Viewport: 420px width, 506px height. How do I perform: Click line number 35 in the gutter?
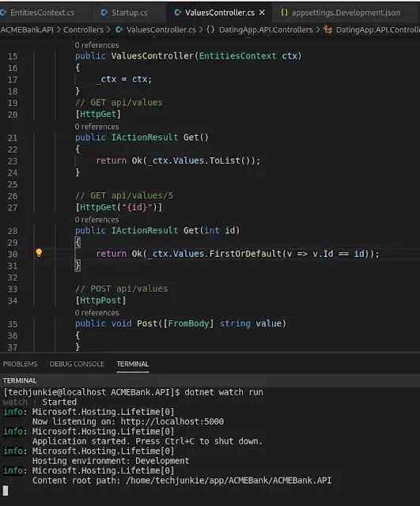point(13,324)
